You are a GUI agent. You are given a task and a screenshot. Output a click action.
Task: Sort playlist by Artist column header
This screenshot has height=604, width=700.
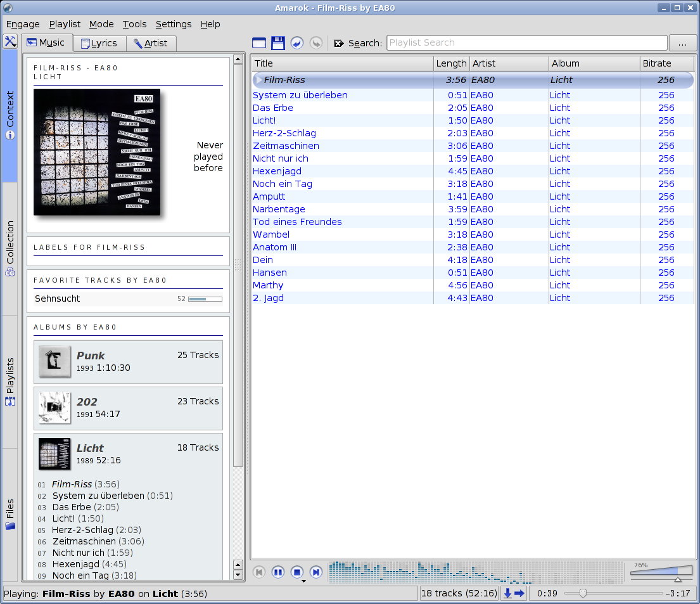click(509, 63)
